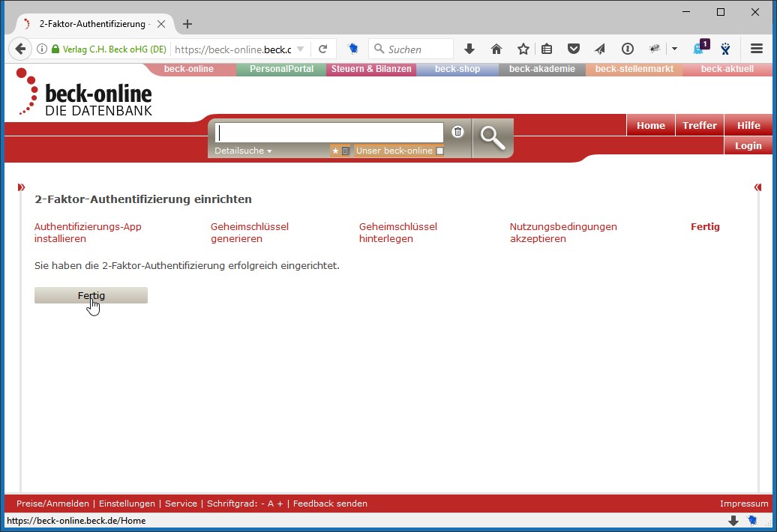Viewport: 777px width, 532px height.
Task: Open site information info icon
Action: tap(42, 49)
